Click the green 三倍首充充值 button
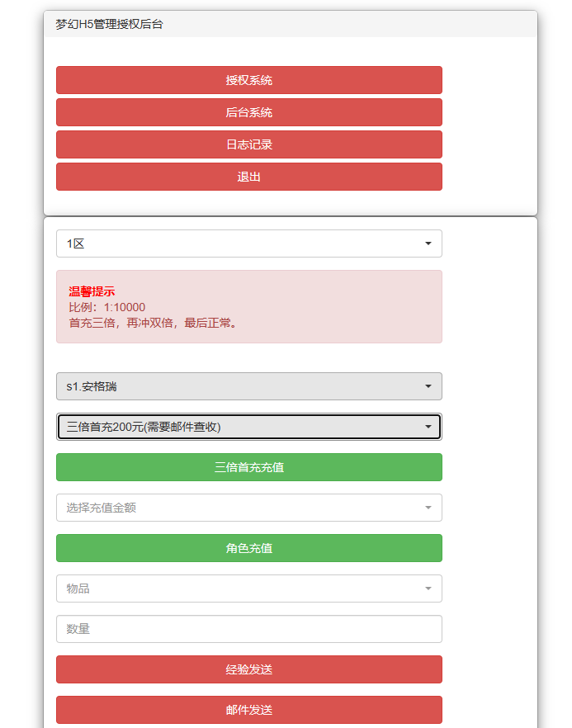Viewport: 572px width, 728px height. click(x=248, y=467)
